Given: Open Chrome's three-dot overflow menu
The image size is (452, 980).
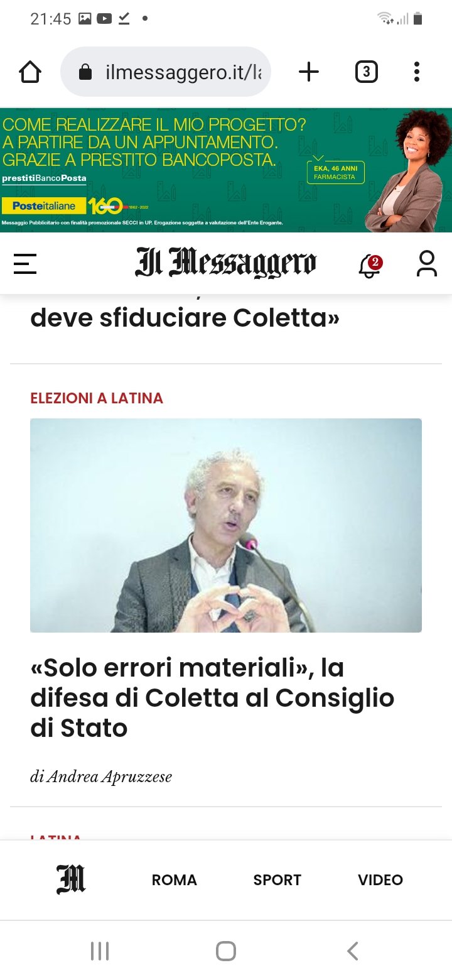Looking at the screenshot, I should coord(417,72).
